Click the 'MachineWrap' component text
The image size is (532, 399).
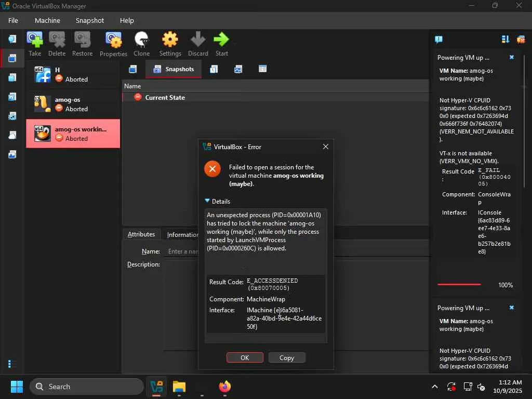(265, 299)
